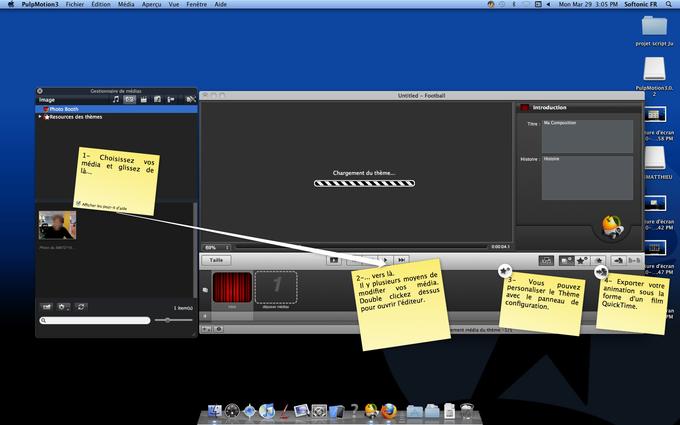Click the refresh arrows button in media manager
Viewport: 680px width, 425px height.
click(81, 307)
